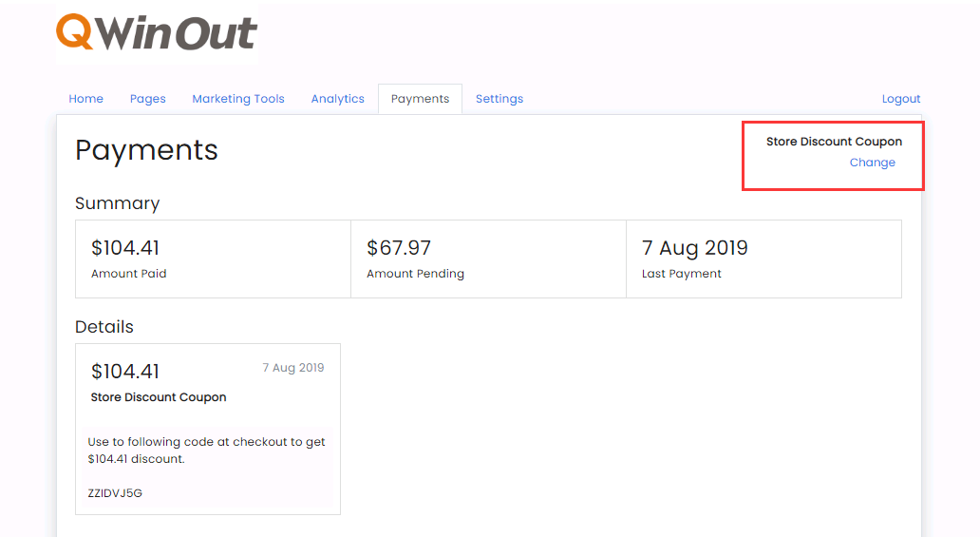Click the Details section heading
The height and width of the screenshot is (537, 980).
point(104,327)
